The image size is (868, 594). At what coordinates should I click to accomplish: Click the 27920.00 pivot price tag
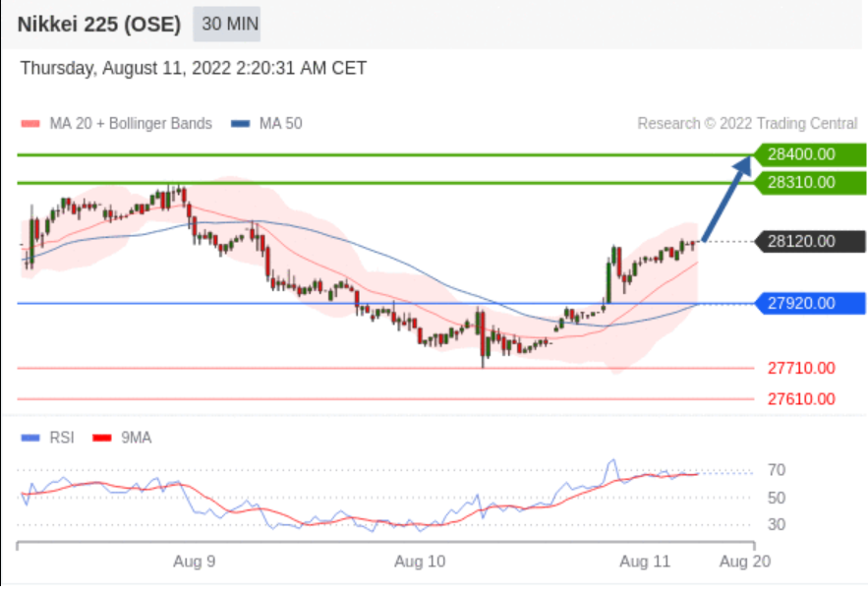[810, 303]
